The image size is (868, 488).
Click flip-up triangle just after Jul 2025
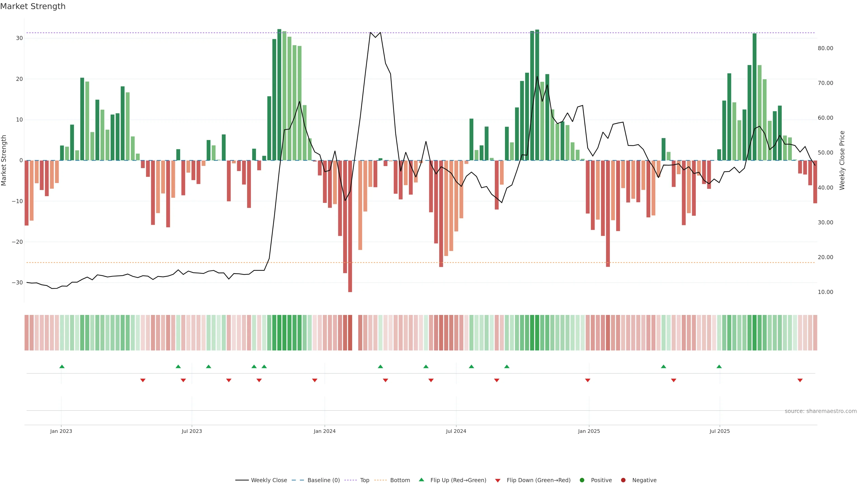719,366
